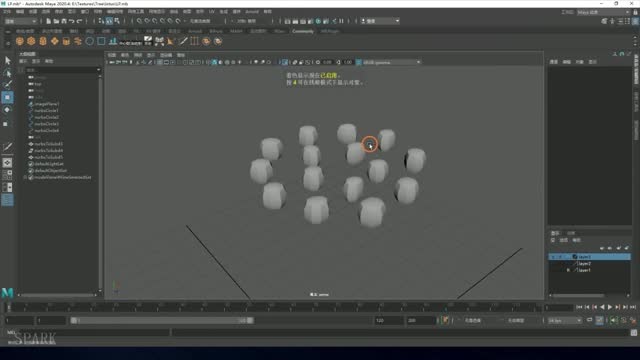Activate the highlighted Move tool
Image resolution: width=640 pixels, height=360 pixels.
point(7,97)
